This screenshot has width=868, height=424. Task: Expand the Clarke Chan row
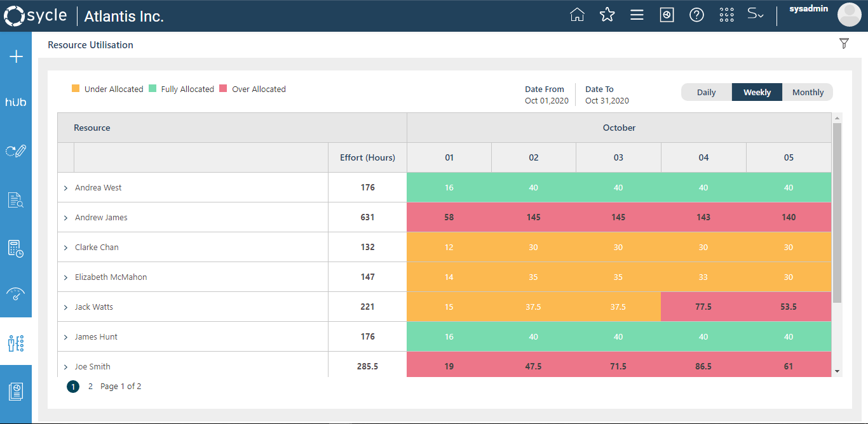click(65, 248)
